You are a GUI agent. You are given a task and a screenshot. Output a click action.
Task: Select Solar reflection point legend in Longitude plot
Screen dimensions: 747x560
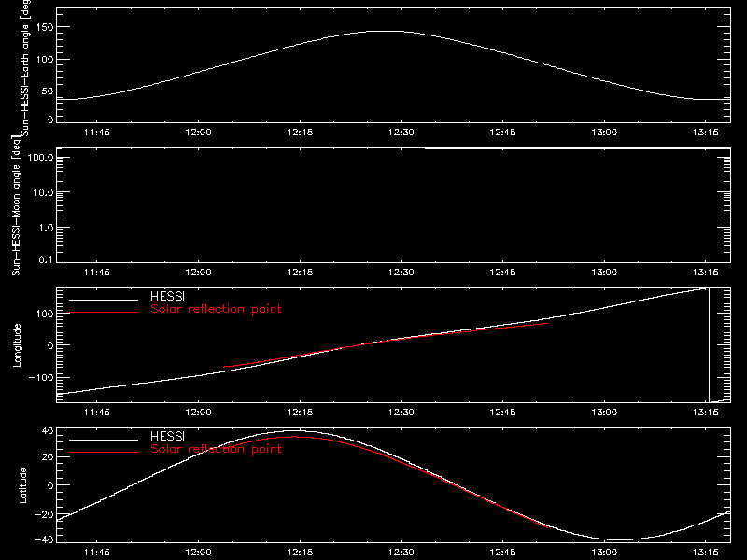pyautogui.click(x=216, y=309)
